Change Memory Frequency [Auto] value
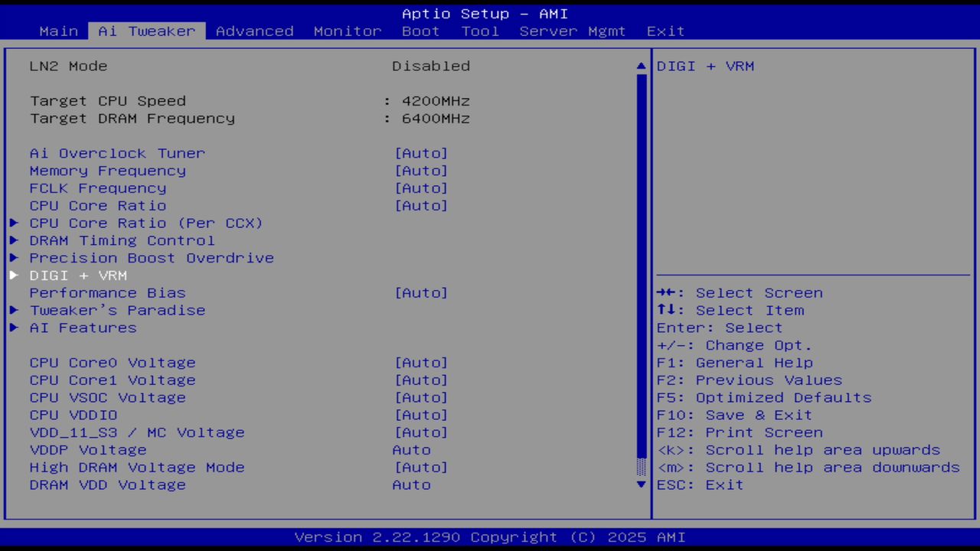The width and height of the screenshot is (980, 551). pos(421,171)
